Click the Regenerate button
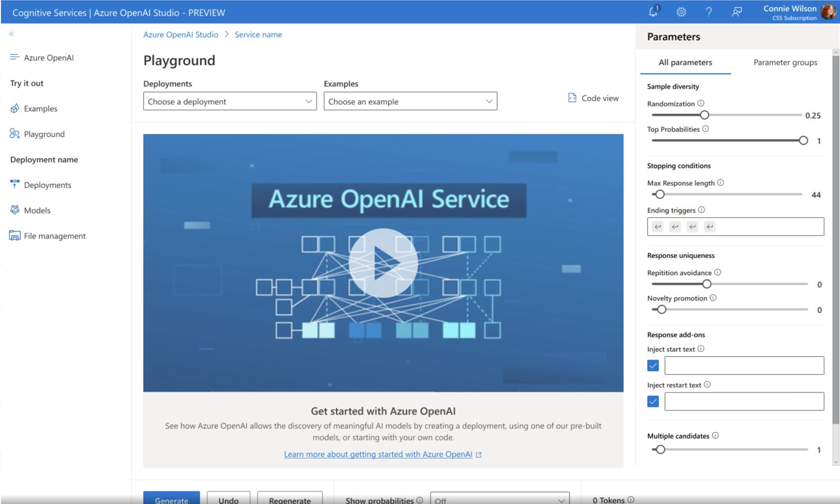Image resolution: width=840 pixels, height=504 pixels. 290,498
